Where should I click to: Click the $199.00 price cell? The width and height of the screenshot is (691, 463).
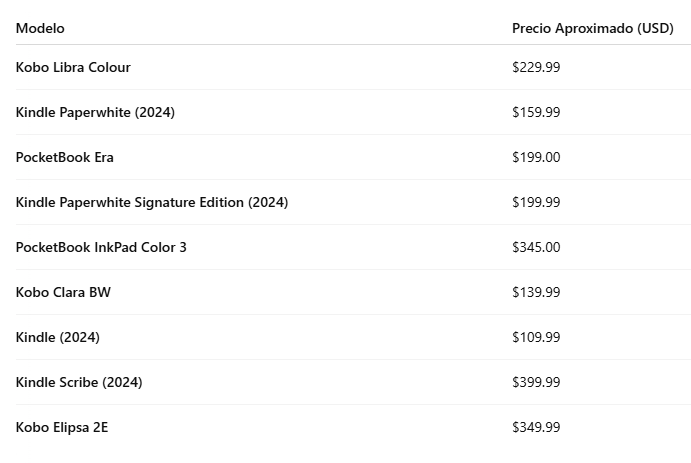(536, 157)
